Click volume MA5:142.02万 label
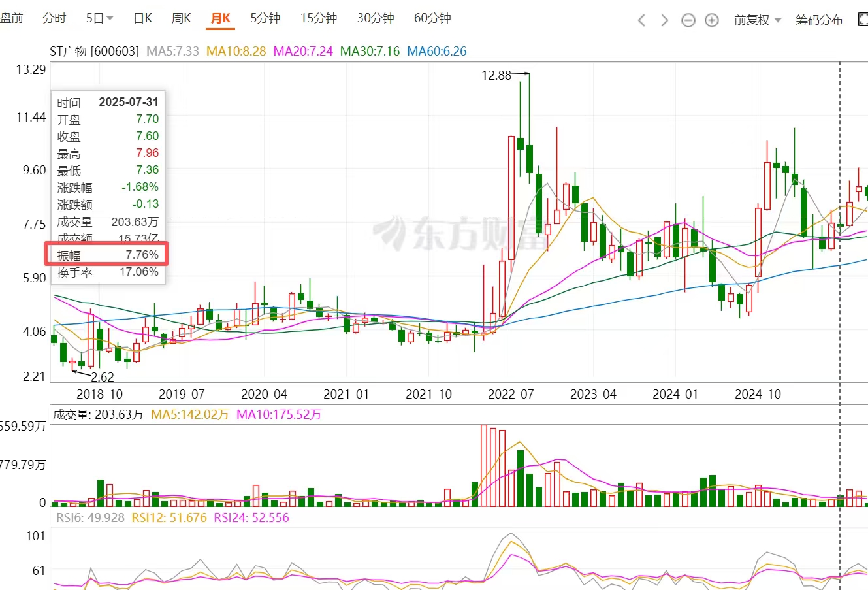Image resolution: width=868 pixels, height=590 pixels. (x=190, y=414)
